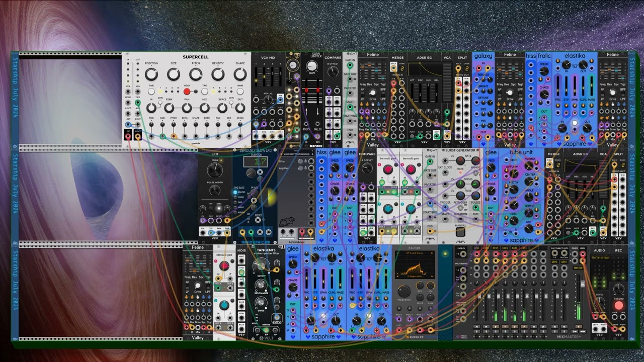
Task: Solo MixMaster track 1
Action: [476, 331]
